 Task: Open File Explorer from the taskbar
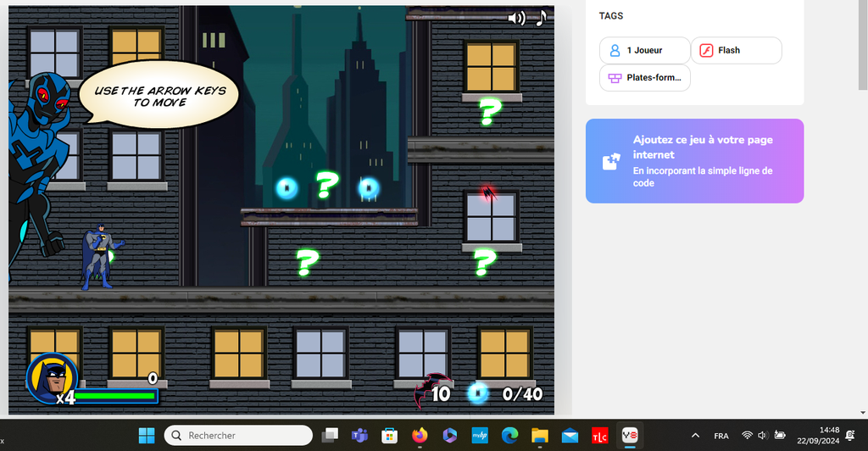pos(540,435)
